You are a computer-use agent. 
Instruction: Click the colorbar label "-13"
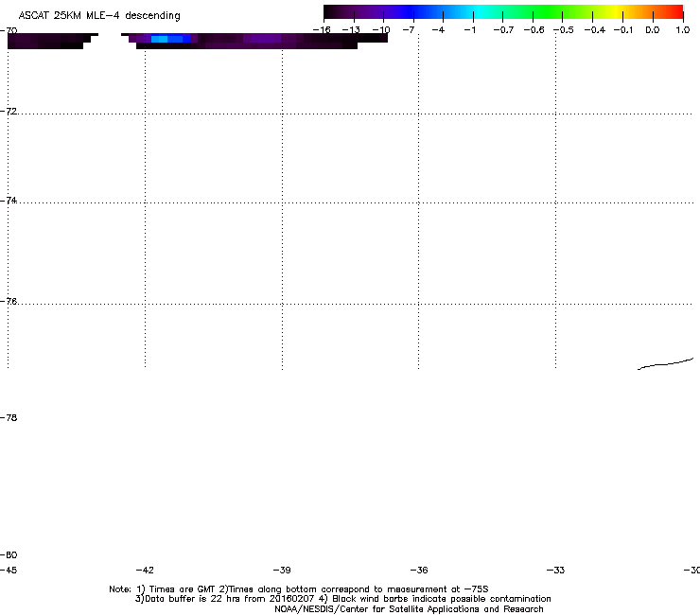point(351,30)
